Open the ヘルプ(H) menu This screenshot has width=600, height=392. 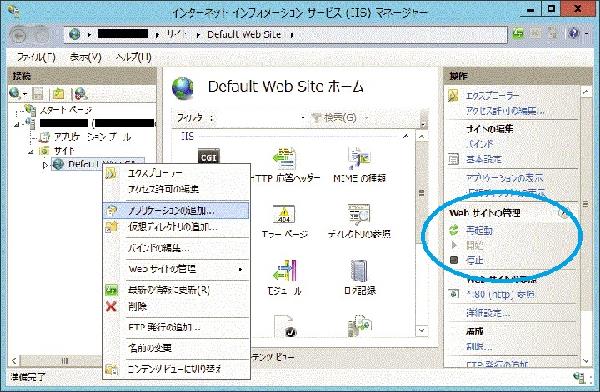click(133, 57)
